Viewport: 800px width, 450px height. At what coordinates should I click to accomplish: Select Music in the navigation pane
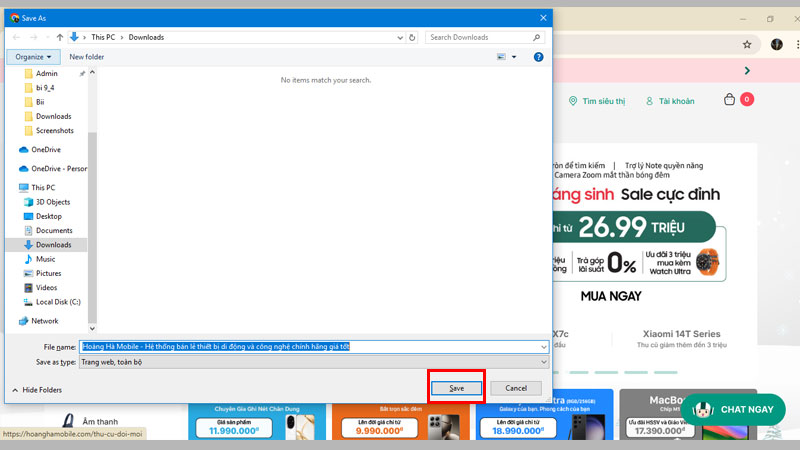(46, 259)
